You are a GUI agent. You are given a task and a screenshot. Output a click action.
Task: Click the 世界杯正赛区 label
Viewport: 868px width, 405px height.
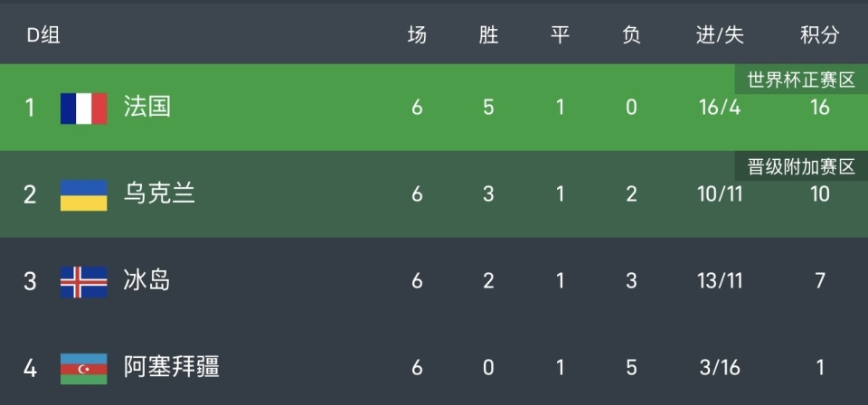pos(800,80)
